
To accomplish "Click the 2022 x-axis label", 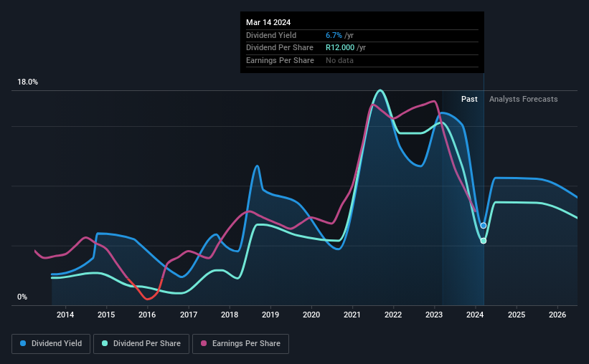I will pos(393,315).
